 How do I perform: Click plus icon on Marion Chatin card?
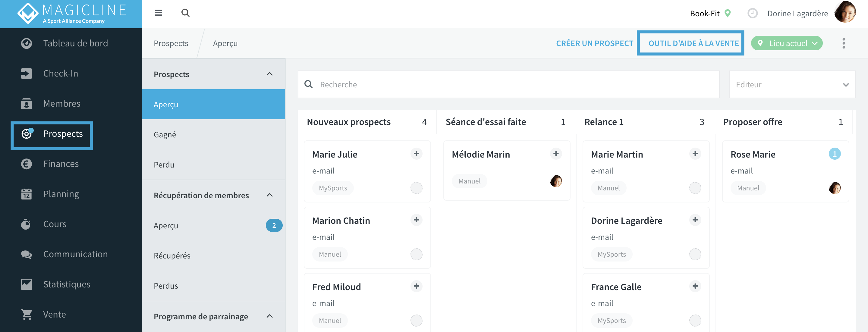[x=417, y=220]
